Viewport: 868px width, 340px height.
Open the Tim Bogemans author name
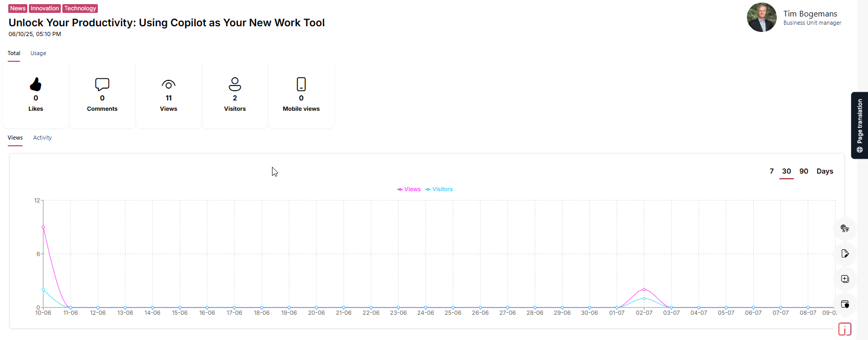coord(810,14)
